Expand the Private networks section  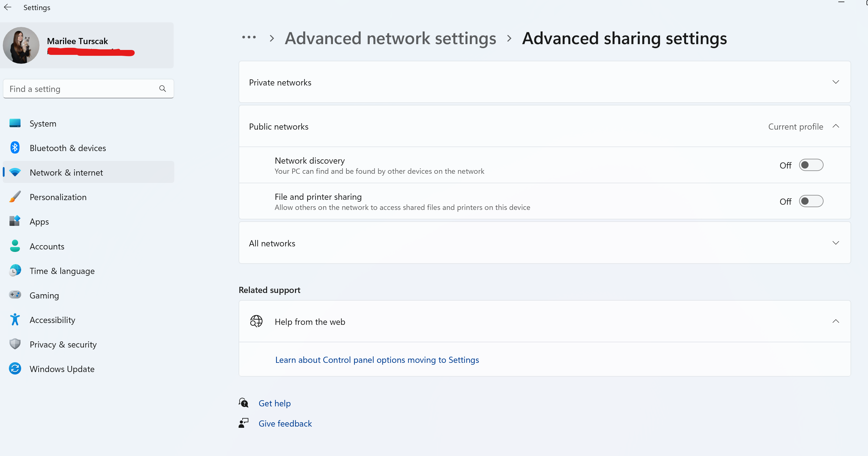point(836,82)
